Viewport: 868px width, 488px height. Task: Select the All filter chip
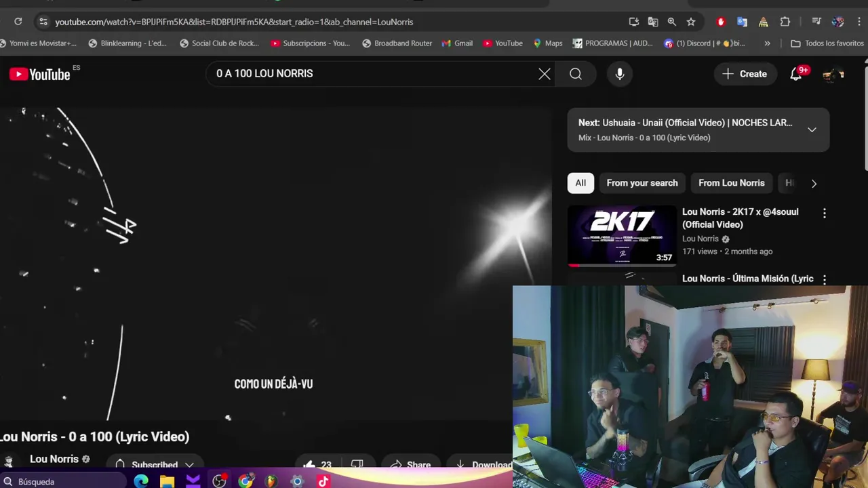[580, 183]
